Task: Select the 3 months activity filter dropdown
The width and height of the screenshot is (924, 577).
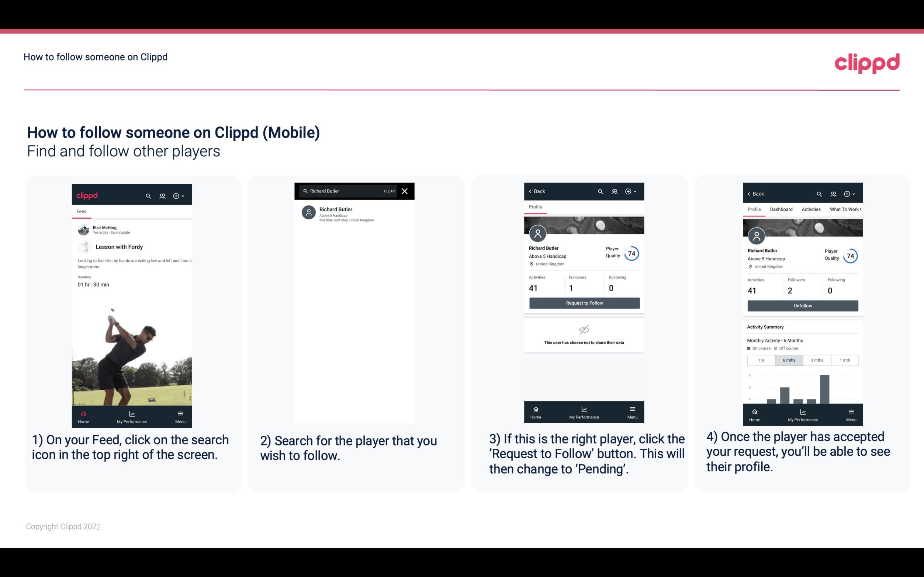Action: coord(817,359)
